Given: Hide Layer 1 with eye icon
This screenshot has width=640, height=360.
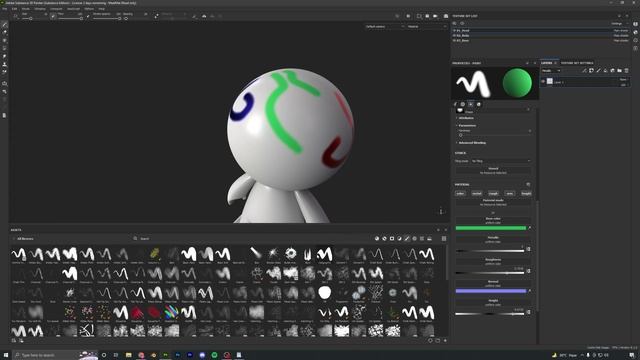Looking at the screenshot, I should click(x=543, y=82).
